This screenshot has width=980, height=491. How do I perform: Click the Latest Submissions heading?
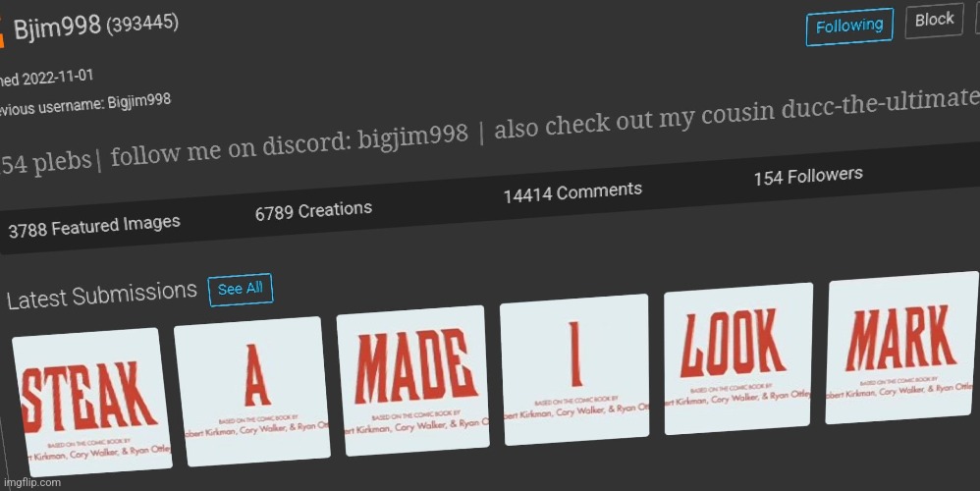(102, 296)
